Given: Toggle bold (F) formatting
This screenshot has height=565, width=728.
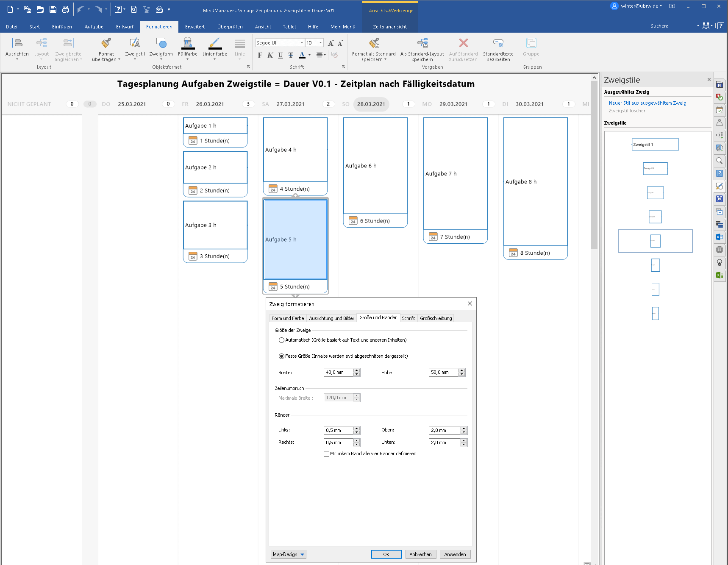Looking at the screenshot, I should pyautogui.click(x=260, y=55).
